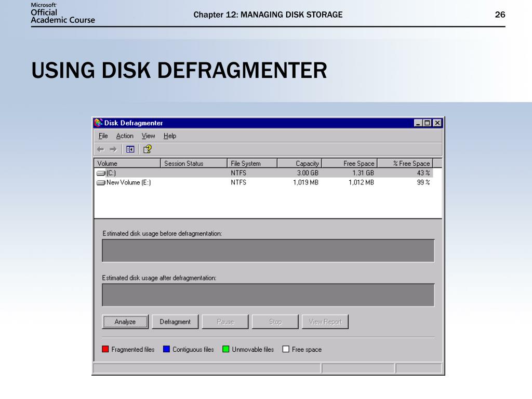532x399 pixels.
Task: Click the Contiguous files legend label
Action: pos(193,350)
